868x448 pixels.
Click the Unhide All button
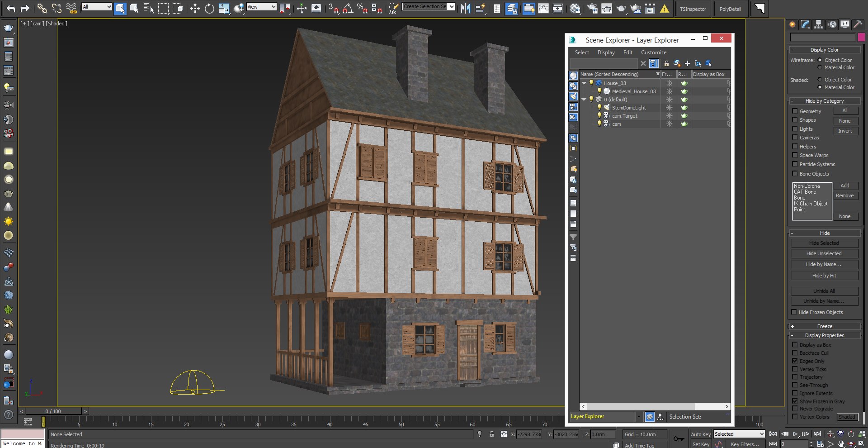(x=824, y=291)
